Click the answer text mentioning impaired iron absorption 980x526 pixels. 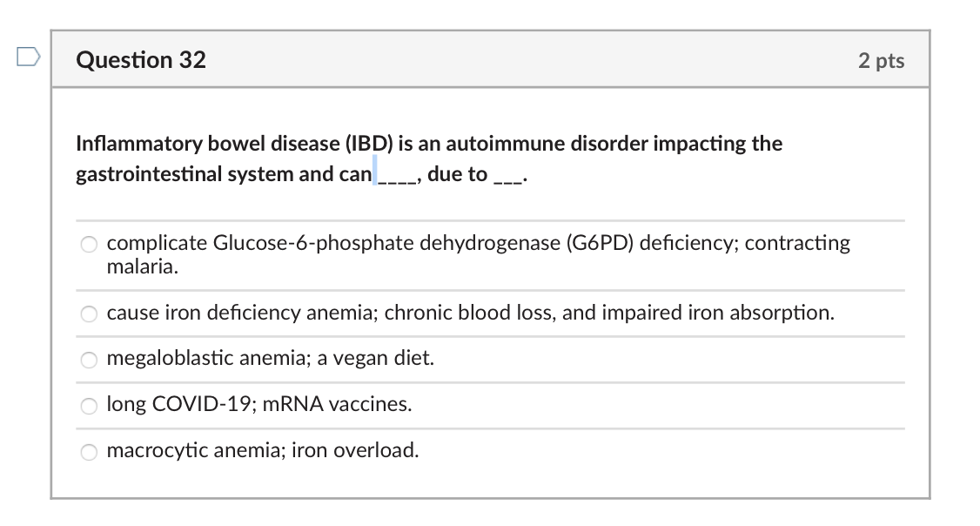point(470,313)
